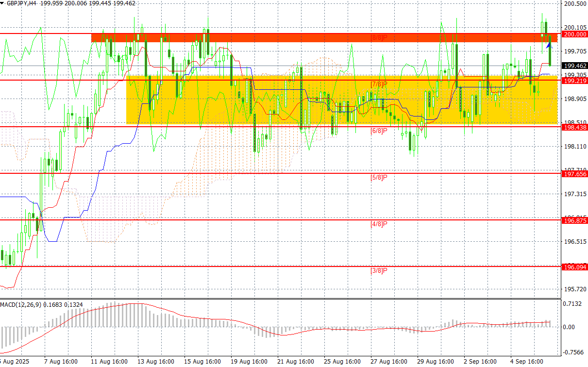This screenshot has height=367, width=588.
Task: Click the 196.515 price axis label
Action: [575, 242]
